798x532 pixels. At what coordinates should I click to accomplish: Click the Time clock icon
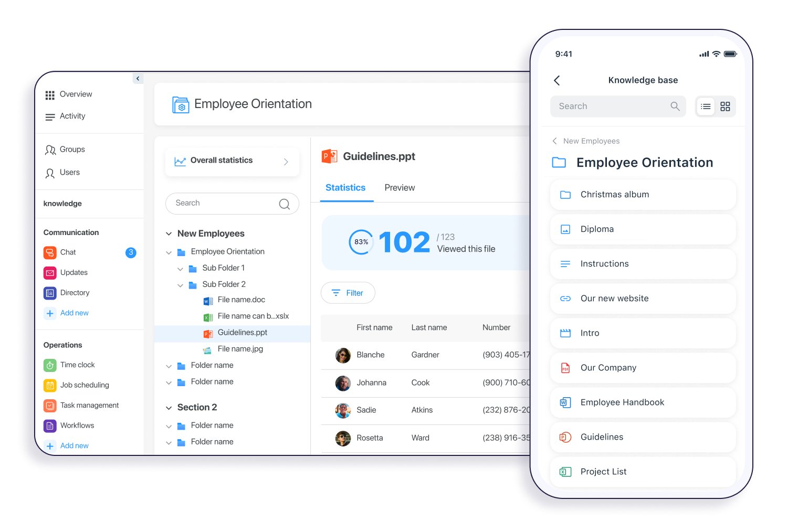coord(50,365)
